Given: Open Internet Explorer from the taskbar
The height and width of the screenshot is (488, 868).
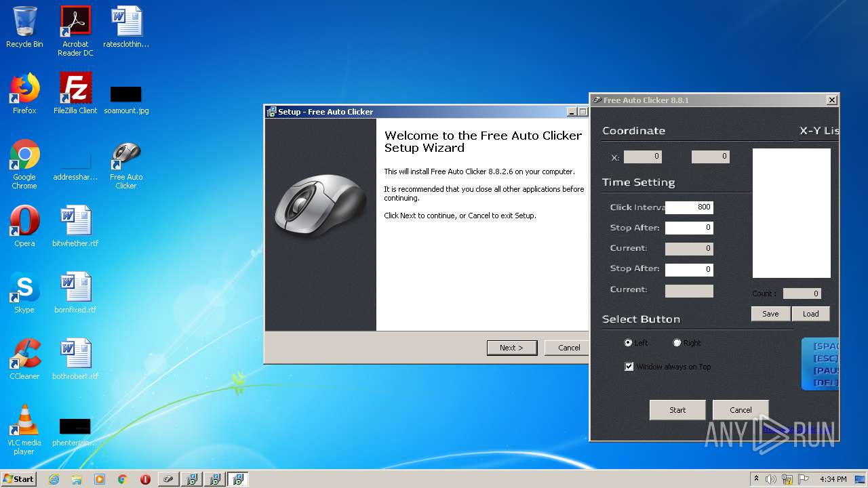Looking at the screenshot, I should tap(54, 479).
